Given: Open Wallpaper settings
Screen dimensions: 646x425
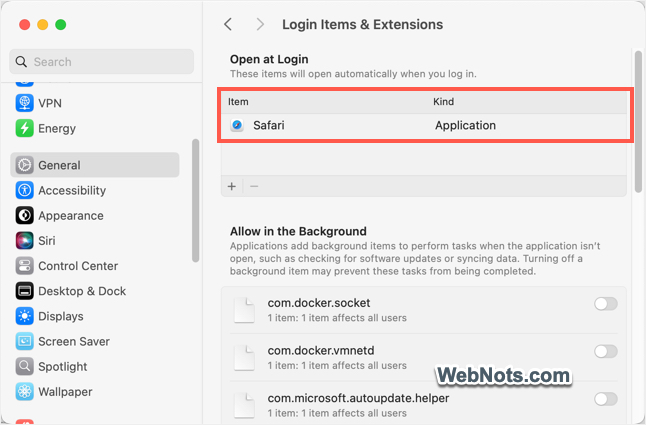Looking at the screenshot, I should point(95,391).
